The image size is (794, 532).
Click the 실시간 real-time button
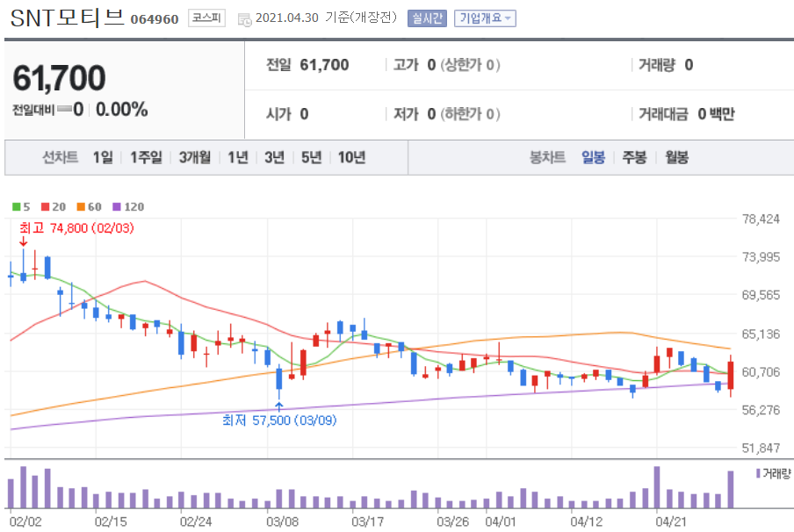coord(427,18)
